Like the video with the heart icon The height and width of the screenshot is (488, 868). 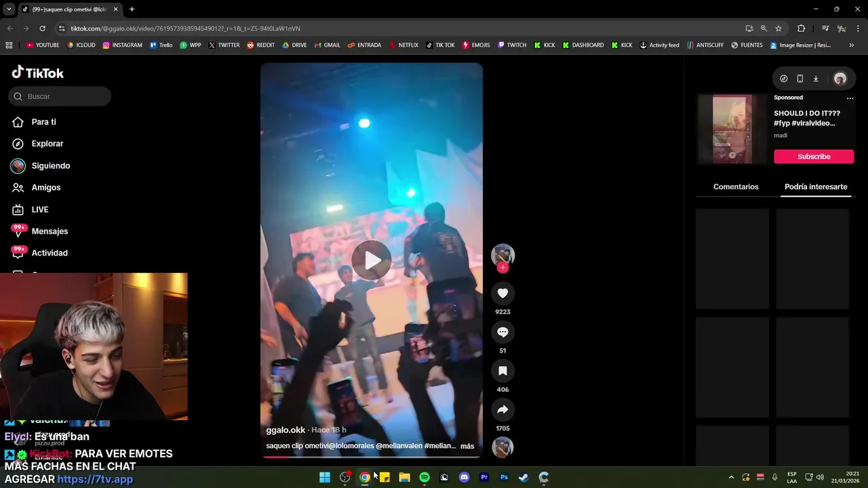tap(502, 293)
